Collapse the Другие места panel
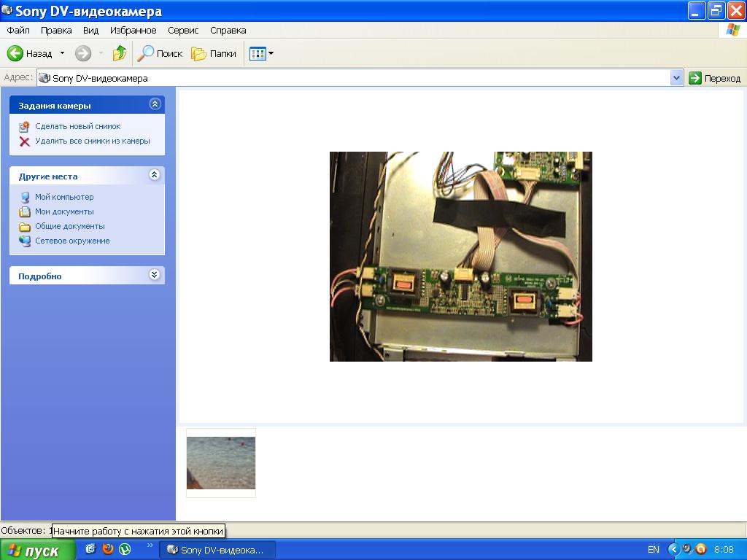The image size is (747, 560). pyautogui.click(x=154, y=175)
